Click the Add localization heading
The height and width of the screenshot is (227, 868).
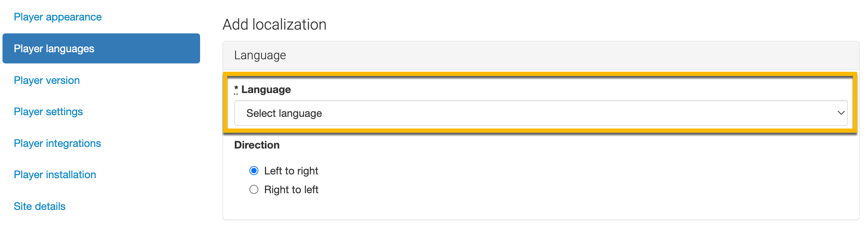[x=274, y=25]
